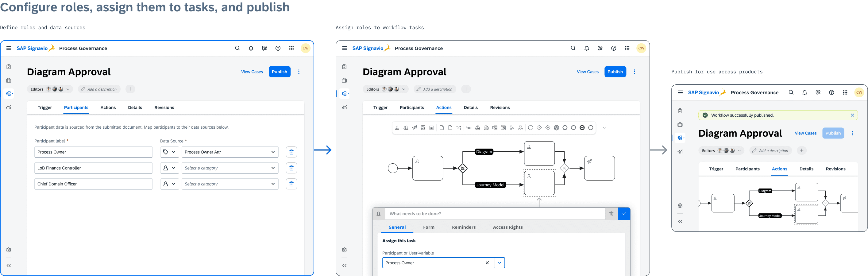868x276 pixels.
Task: Expand the Process Owner participant dropdown arrow
Action: click(500, 263)
